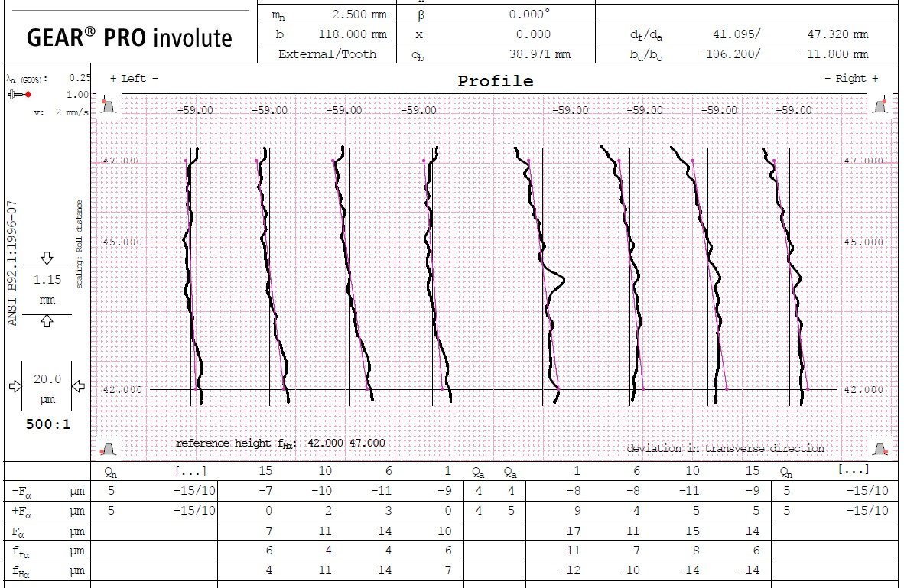
Task: Click the External/Tooth table cell
Action: coord(327,54)
